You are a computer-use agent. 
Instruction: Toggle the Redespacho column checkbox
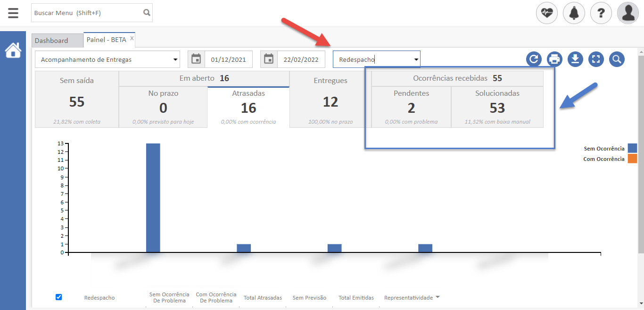pyautogui.click(x=59, y=297)
